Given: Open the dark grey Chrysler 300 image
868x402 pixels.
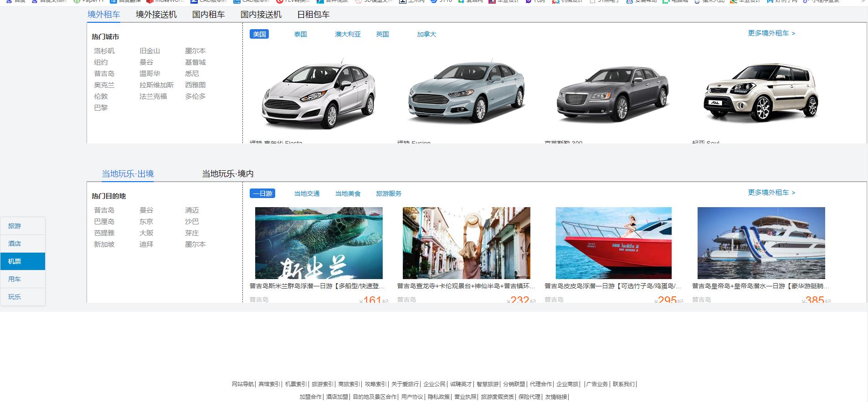Looking at the screenshot, I should (613, 94).
